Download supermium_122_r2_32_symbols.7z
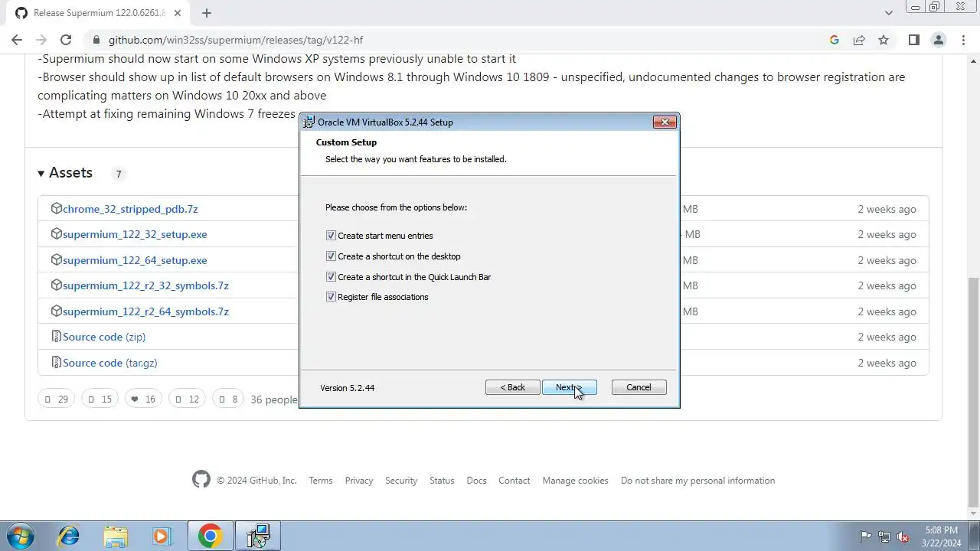 coord(145,285)
